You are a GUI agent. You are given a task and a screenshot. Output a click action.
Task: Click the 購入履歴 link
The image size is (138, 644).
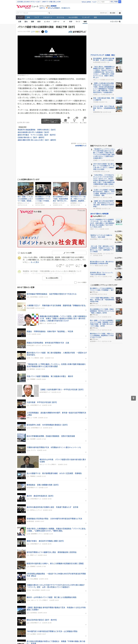[x=112, y=13]
